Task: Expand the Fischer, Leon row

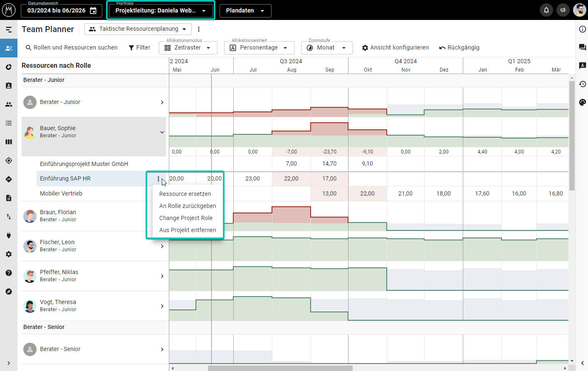Action: (x=162, y=246)
